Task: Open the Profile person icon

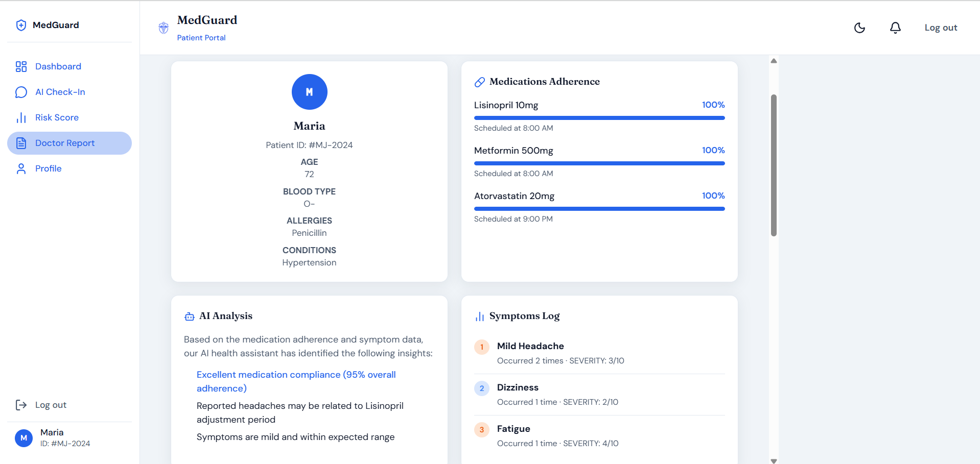Action: (21, 168)
